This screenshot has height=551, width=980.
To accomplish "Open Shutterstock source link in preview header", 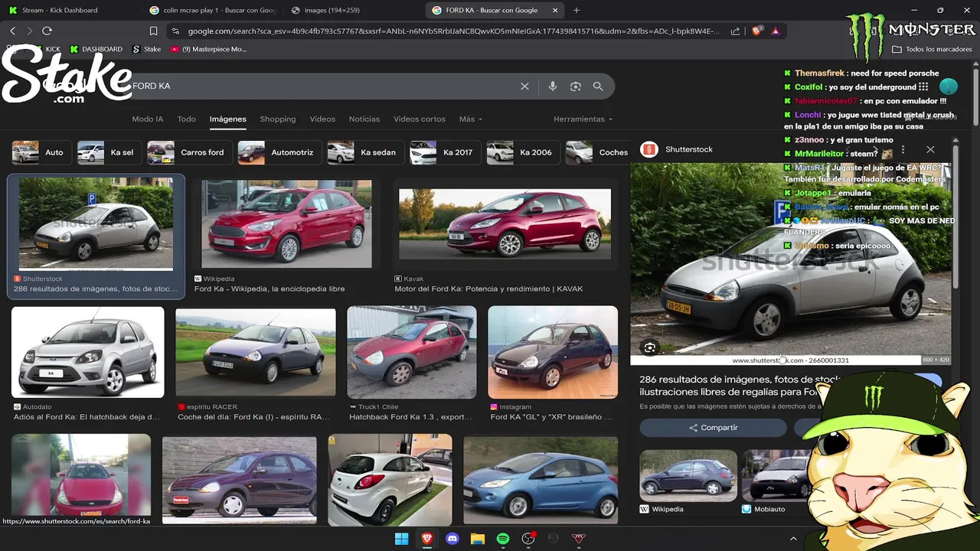I will 677,149.
